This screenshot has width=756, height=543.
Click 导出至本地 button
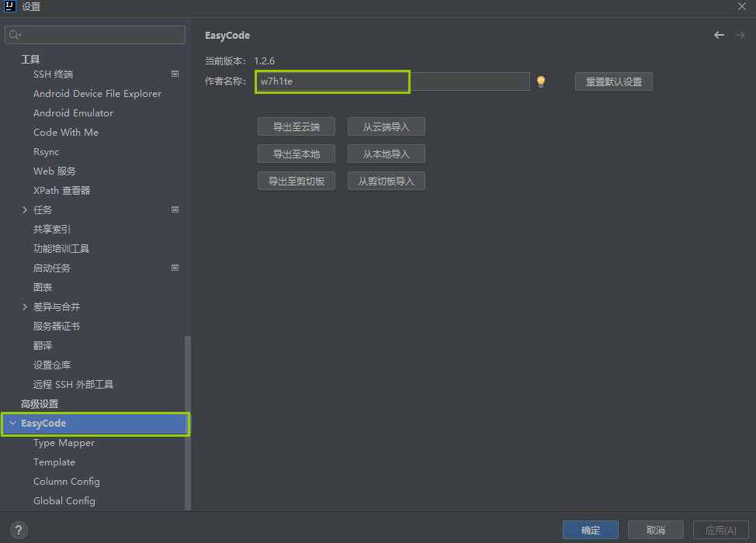click(297, 154)
